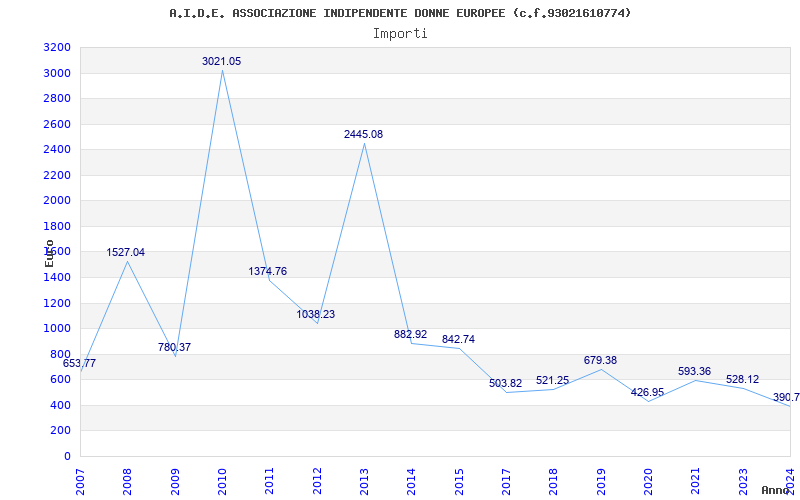800x500 pixels.
Task: Click the Anno x-axis title
Action: click(775, 490)
